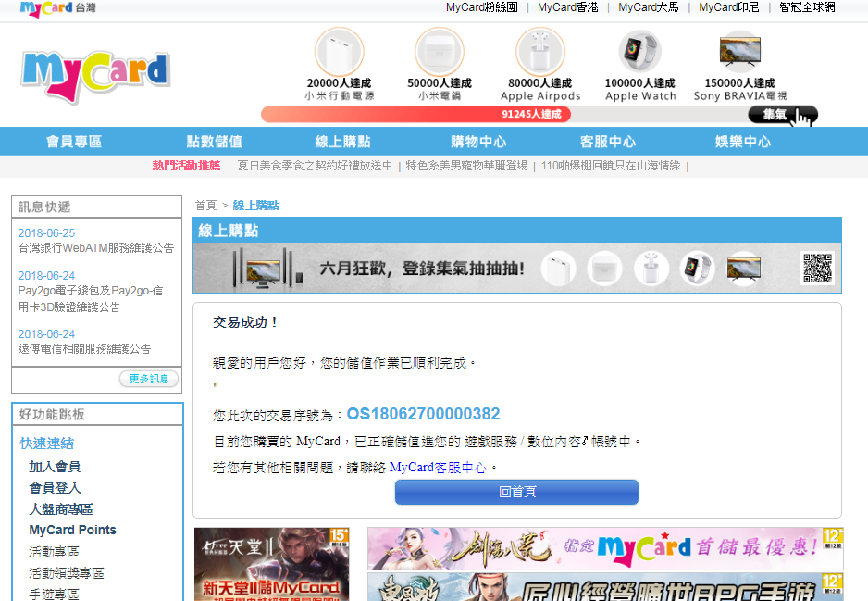Click the TV icon in 六月狂歡 banner
The height and width of the screenshot is (601, 868).
743,269
